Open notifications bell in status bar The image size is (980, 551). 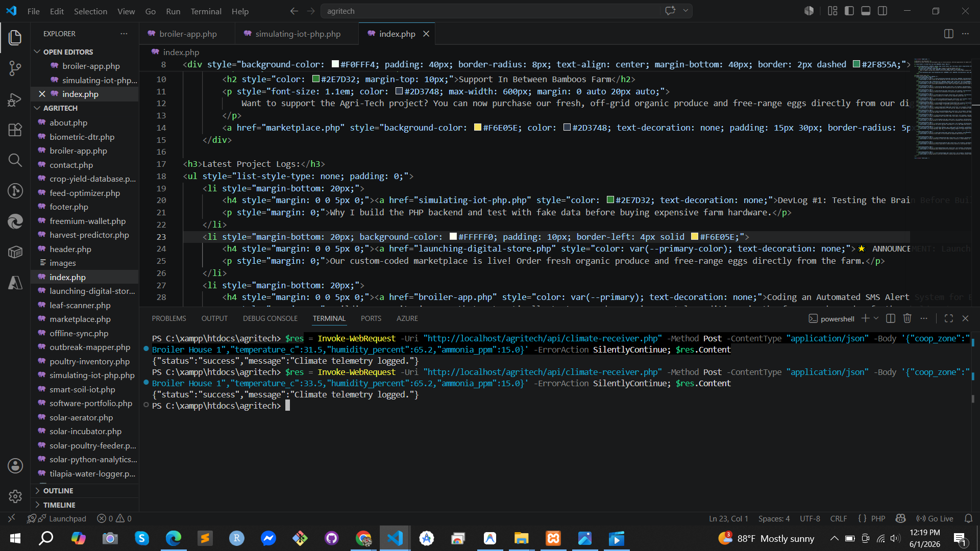(x=968, y=518)
